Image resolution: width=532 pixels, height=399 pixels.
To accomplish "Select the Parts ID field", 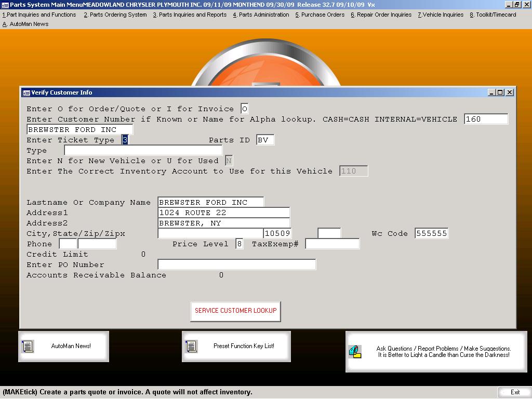I will pyautogui.click(x=265, y=140).
